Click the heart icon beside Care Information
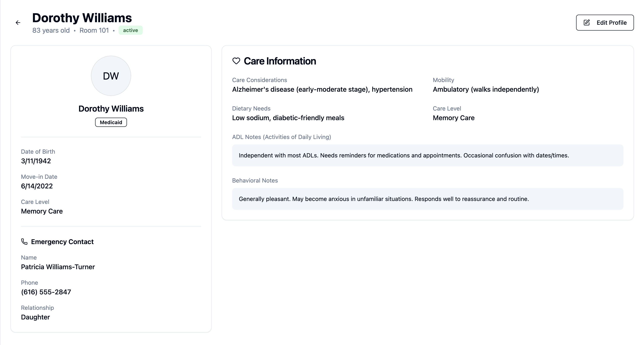This screenshot has width=644, height=345. (236, 61)
